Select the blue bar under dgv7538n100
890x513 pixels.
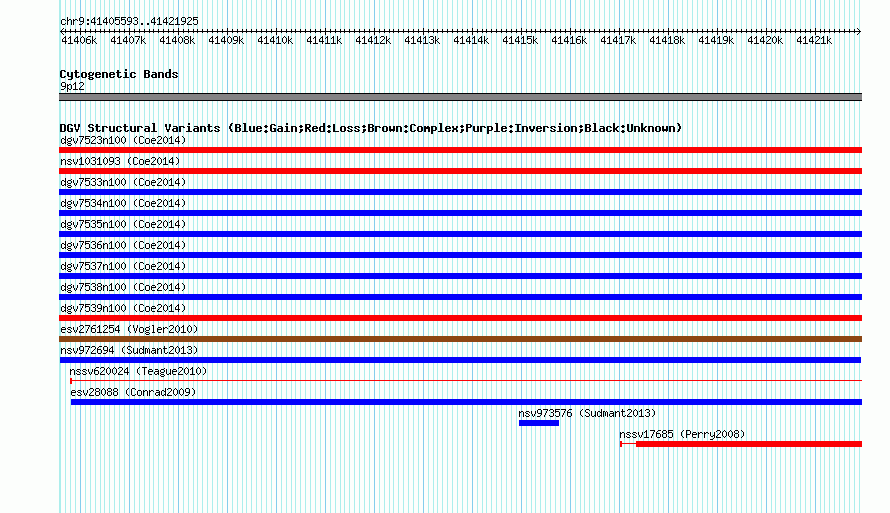click(x=460, y=297)
